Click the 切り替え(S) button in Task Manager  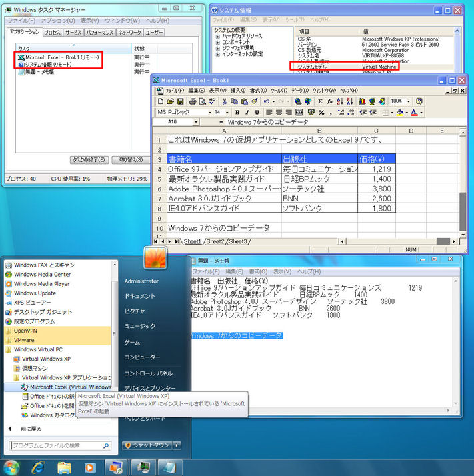[131, 160]
